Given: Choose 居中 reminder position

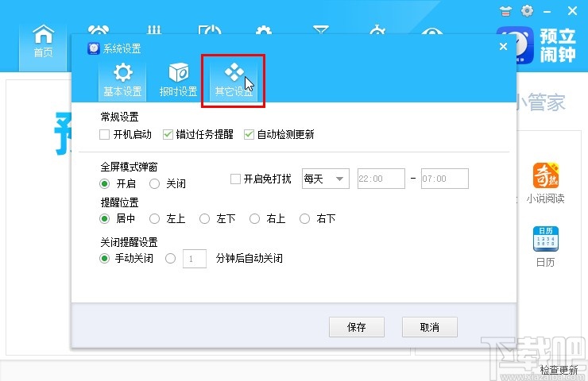Looking at the screenshot, I should pyautogui.click(x=105, y=219).
